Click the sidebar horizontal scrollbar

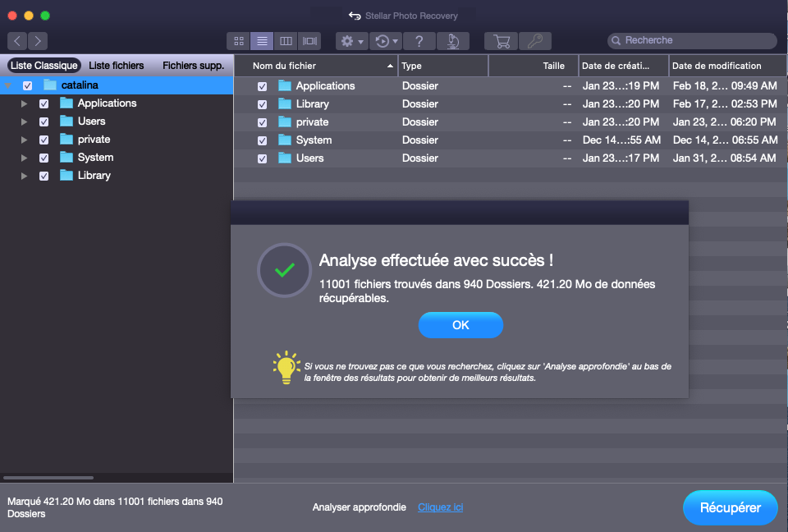coord(48,478)
